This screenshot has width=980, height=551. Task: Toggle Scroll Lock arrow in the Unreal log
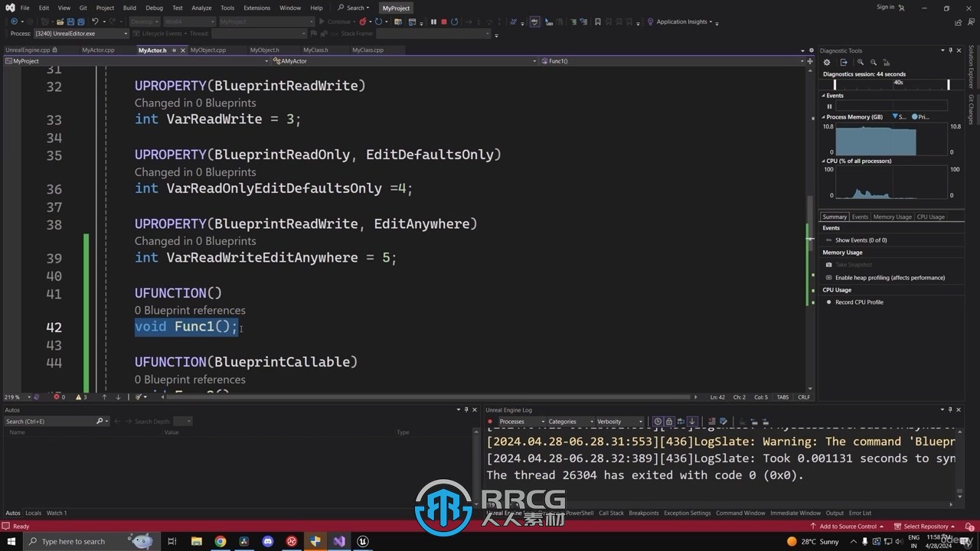click(692, 422)
